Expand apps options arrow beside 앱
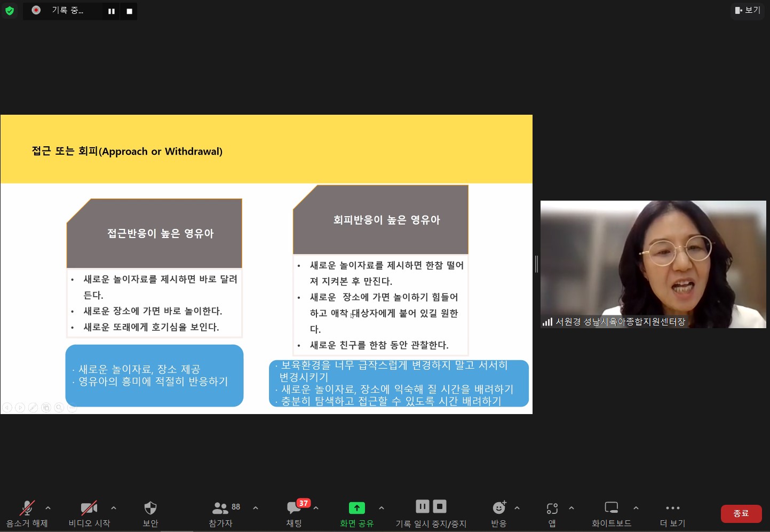The image size is (770, 532). coord(571,508)
